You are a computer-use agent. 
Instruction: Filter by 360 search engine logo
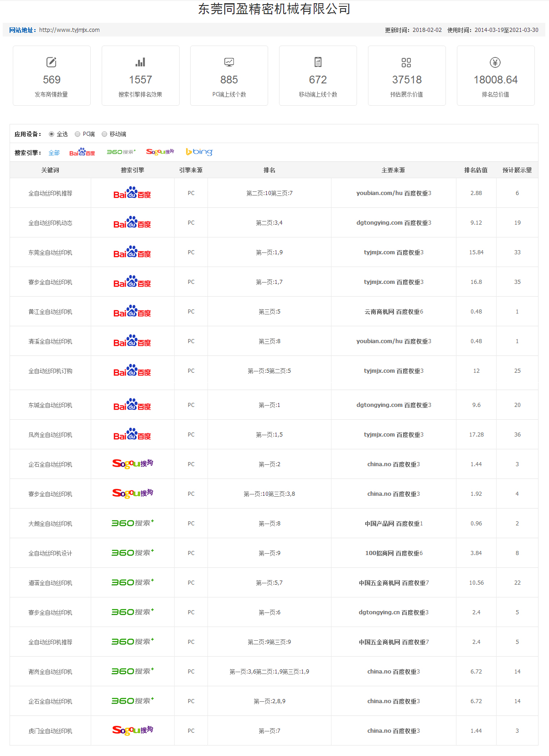pyautogui.click(x=121, y=152)
